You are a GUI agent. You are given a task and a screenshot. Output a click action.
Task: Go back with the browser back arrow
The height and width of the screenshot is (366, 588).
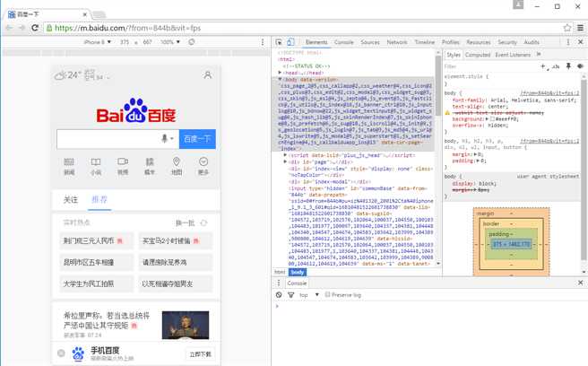pos(9,28)
